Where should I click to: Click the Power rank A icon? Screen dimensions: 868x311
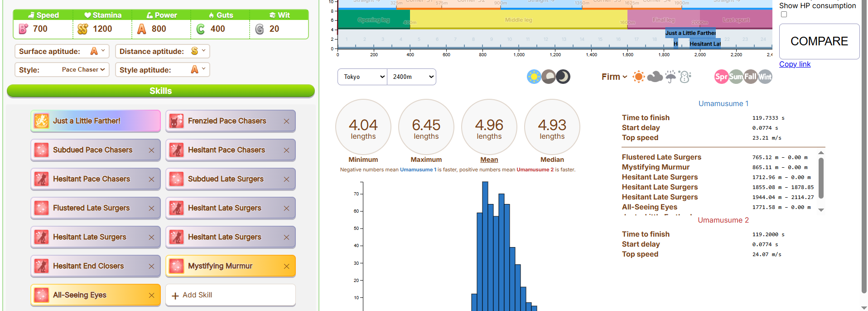click(x=142, y=29)
